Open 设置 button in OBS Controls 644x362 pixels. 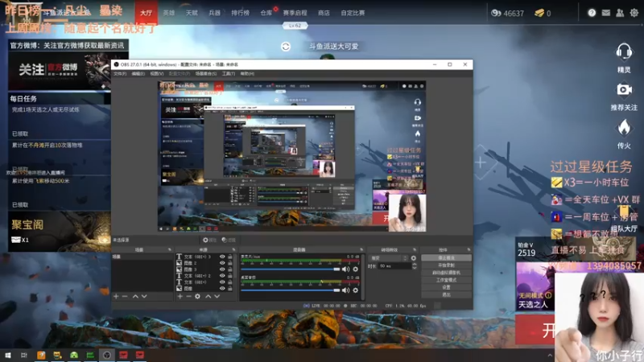pos(447,288)
